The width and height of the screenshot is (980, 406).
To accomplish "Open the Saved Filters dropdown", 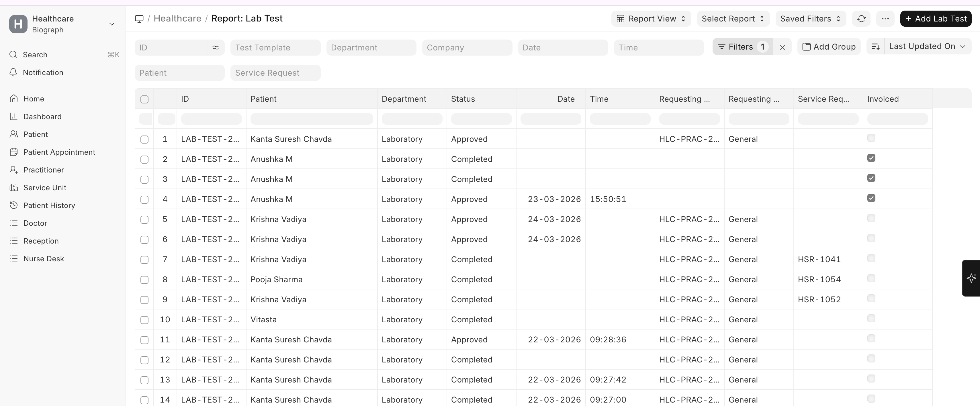I will point(810,19).
